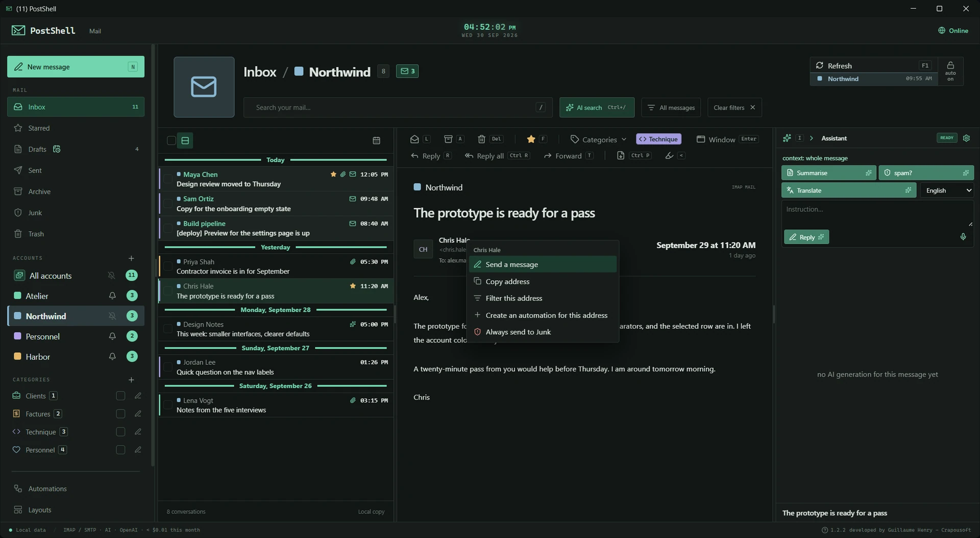980x538 pixels.
Task: Archive the open message with the box icon
Action: [448, 139]
